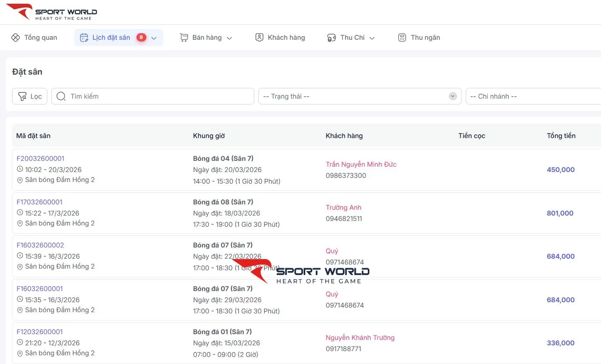Screen dimensions: 601x364
Task: Click the Sport World logo in header
Action: (52, 12)
